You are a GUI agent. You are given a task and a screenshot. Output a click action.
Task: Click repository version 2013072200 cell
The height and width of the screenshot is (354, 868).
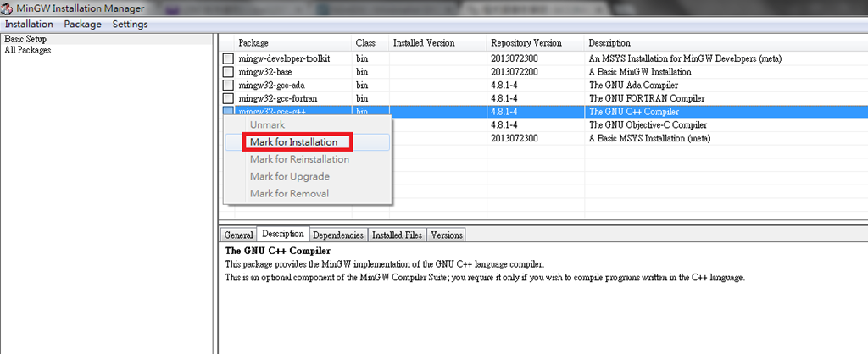tap(515, 72)
